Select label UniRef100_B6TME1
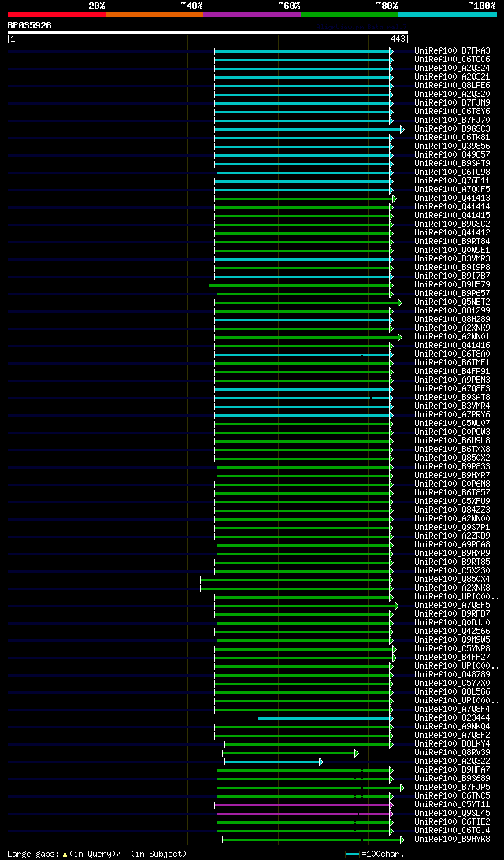The height and width of the screenshot is (860, 504). pos(453,362)
